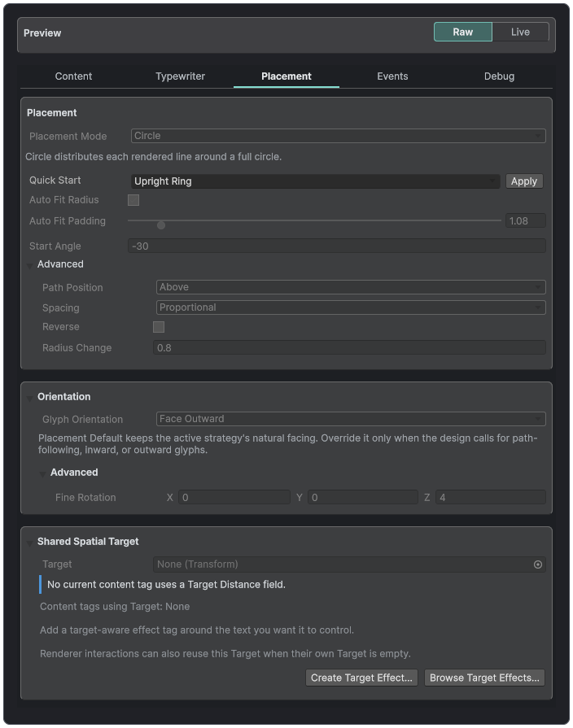573x728 pixels.
Task: Click the 'No current content tag uses a Target Distance field' message
Action: tap(166, 585)
